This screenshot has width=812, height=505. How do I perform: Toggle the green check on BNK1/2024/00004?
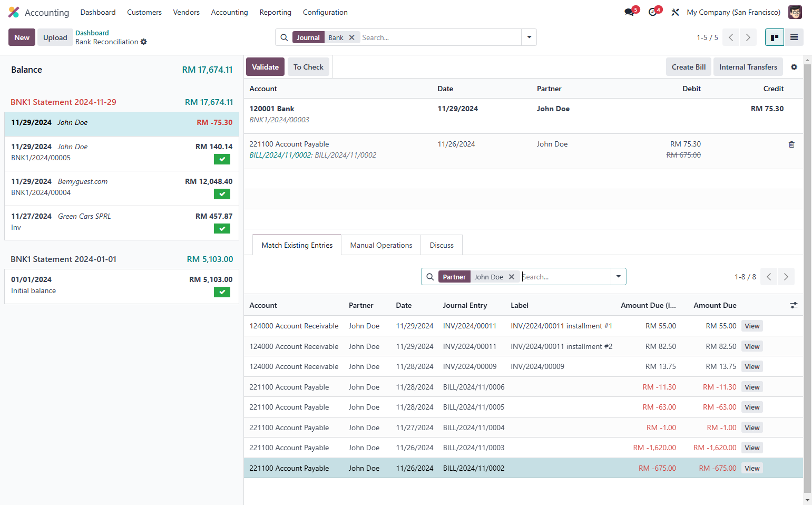click(222, 194)
